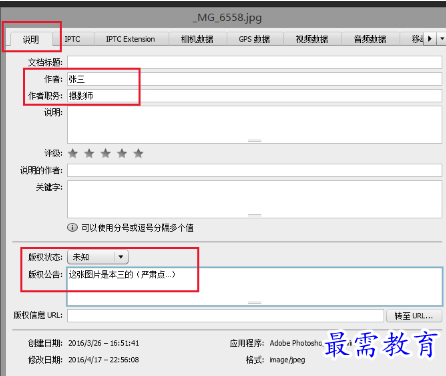
Task: Set rating to one star
Action: pos(73,154)
